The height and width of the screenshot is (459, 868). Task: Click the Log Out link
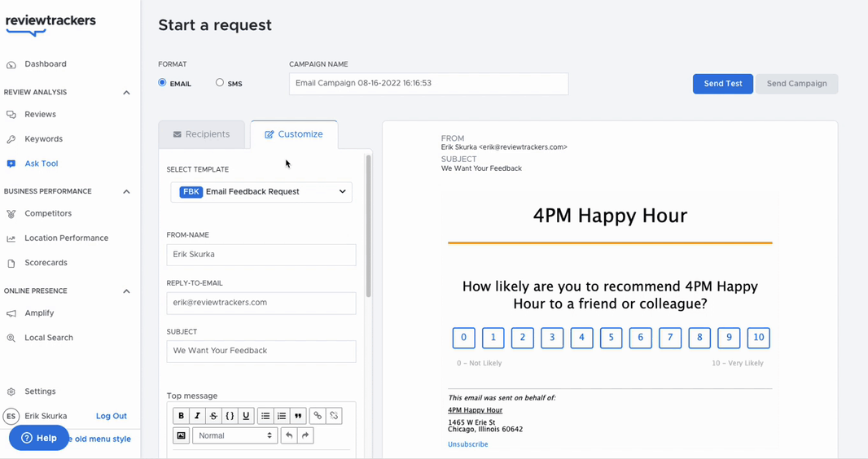(x=112, y=416)
